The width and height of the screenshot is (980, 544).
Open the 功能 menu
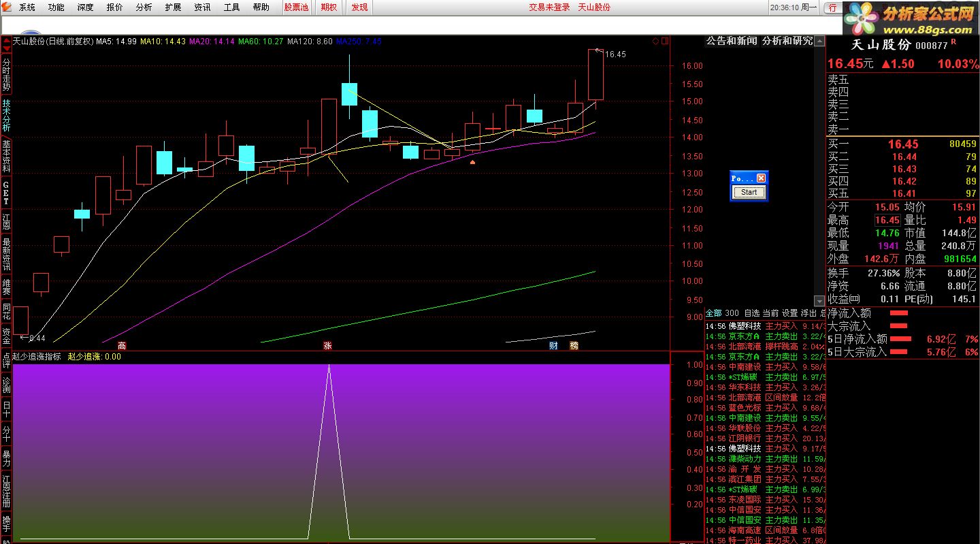click(x=56, y=7)
